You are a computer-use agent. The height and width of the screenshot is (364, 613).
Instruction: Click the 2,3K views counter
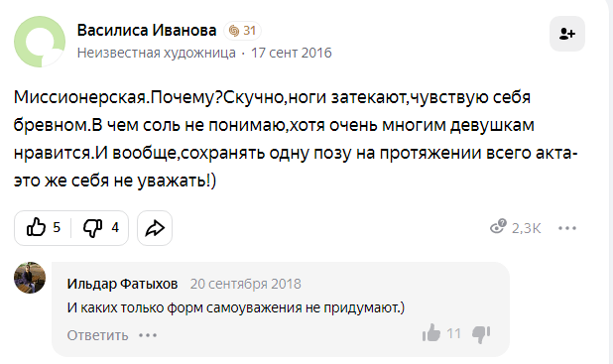527,228
